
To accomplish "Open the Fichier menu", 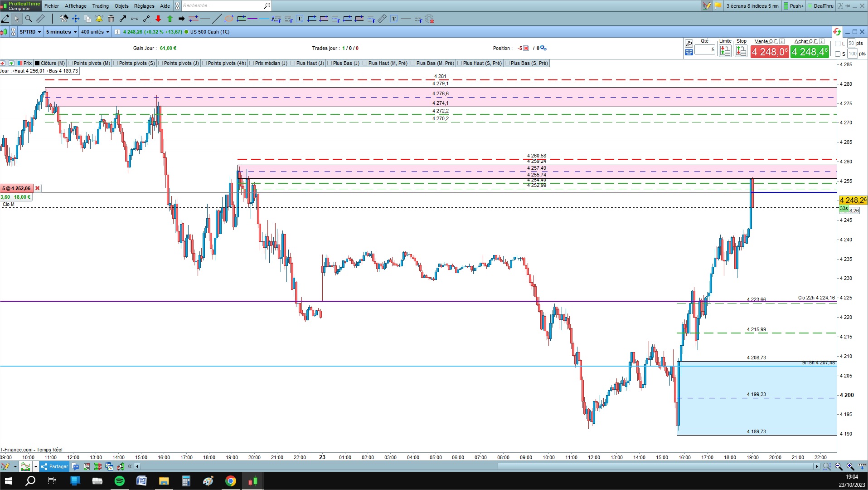I will click(52, 6).
